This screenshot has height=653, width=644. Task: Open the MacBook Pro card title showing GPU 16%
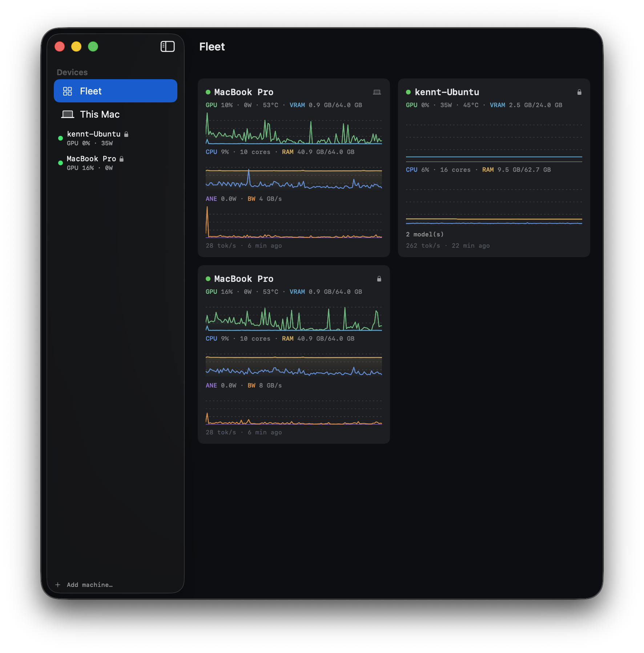pyautogui.click(x=244, y=279)
